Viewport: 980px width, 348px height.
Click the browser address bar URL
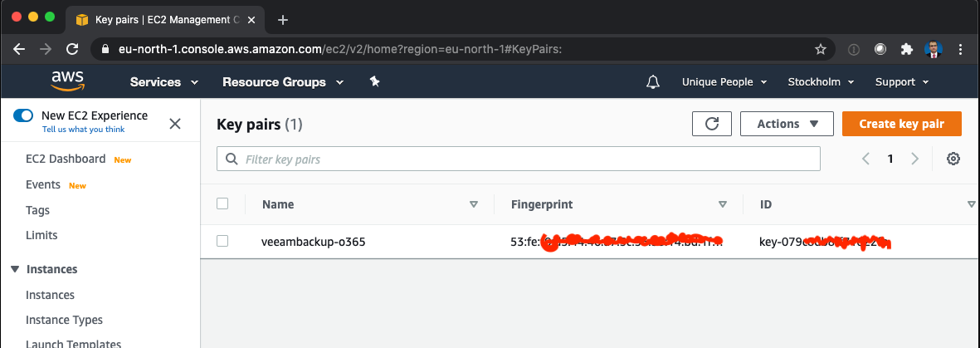pyautogui.click(x=340, y=49)
